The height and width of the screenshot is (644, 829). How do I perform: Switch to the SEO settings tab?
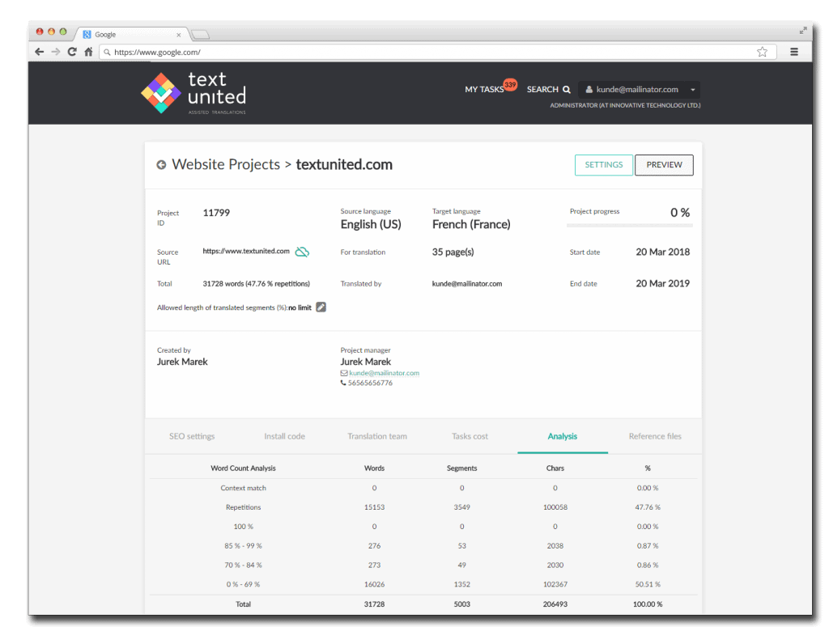point(192,436)
